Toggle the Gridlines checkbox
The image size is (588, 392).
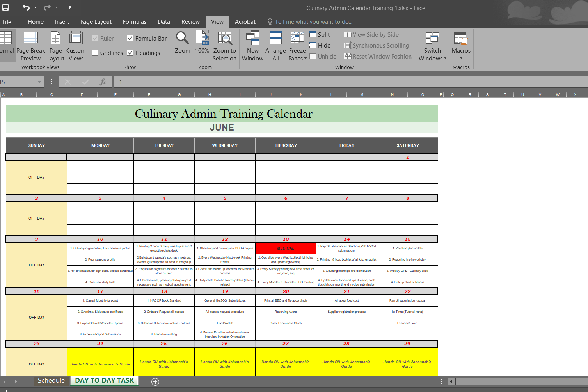(95, 53)
